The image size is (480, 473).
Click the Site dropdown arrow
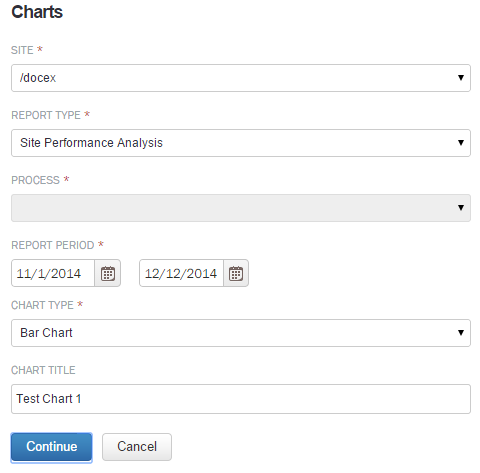461,78
